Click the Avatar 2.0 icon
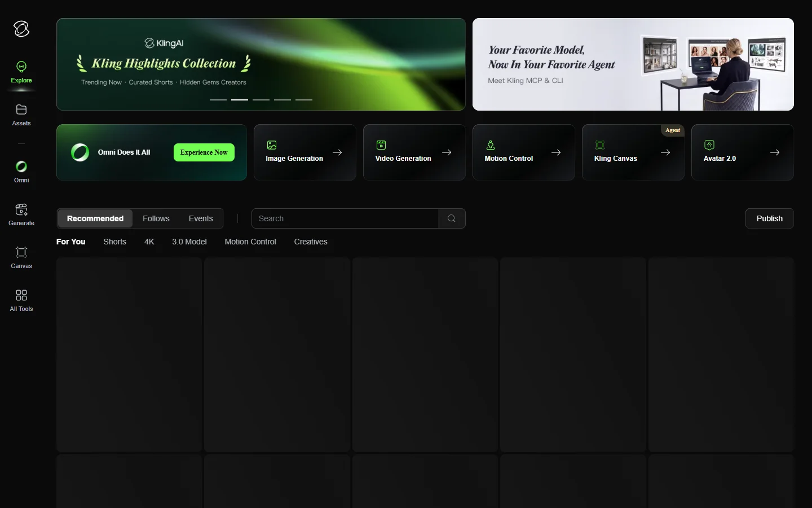 pos(709,145)
